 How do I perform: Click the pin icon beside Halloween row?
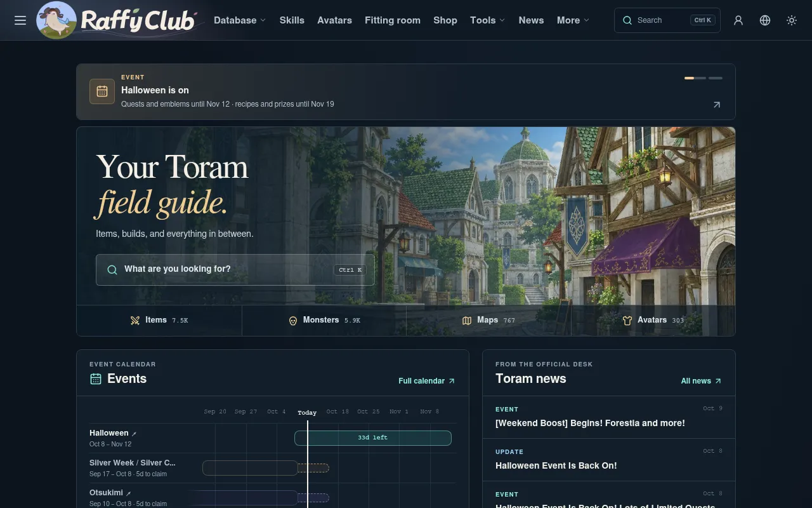(x=134, y=434)
